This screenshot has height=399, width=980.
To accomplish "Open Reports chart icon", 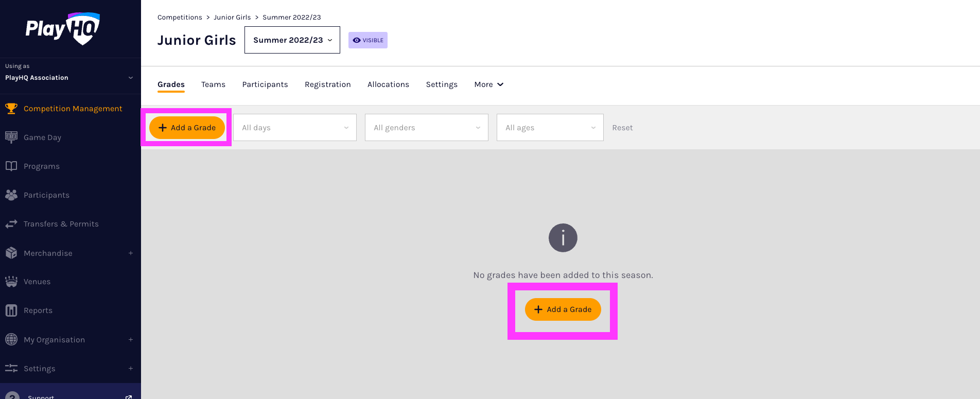I will [11, 310].
